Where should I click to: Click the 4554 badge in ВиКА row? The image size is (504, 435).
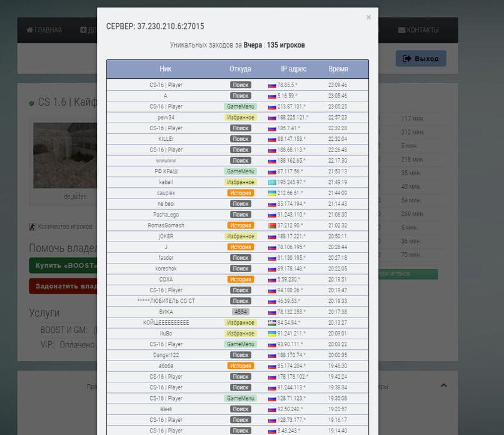pos(240,312)
